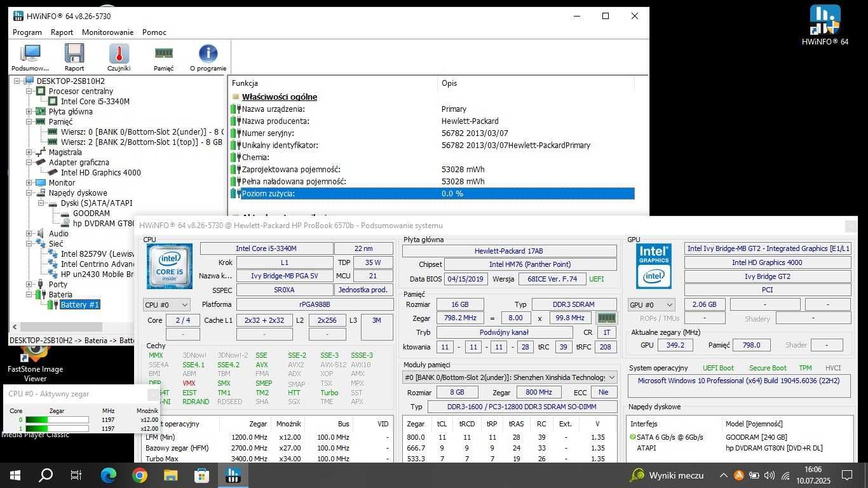Click the Raport floppy disk toolbar icon
This screenshot has height=488, width=868.
tap(74, 57)
